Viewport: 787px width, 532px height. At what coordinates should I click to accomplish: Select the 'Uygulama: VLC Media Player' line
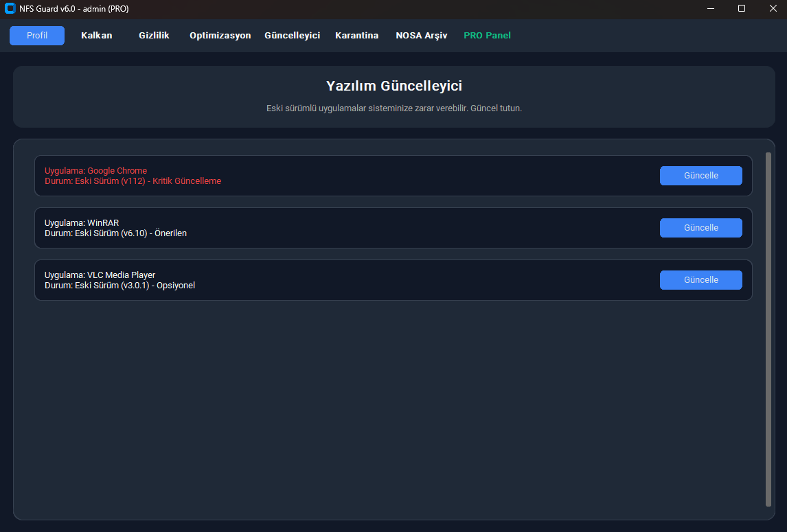pos(100,275)
